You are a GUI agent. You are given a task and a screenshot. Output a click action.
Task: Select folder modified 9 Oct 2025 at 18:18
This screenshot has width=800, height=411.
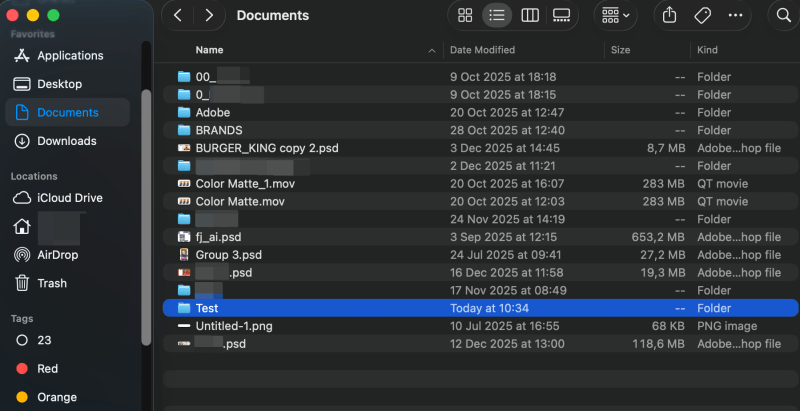click(481, 77)
